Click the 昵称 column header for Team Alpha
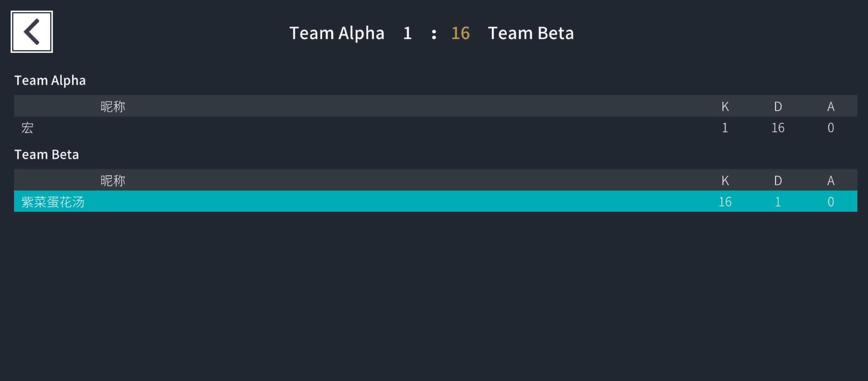The width and height of the screenshot is (868, 381). (x=113, y=106)
